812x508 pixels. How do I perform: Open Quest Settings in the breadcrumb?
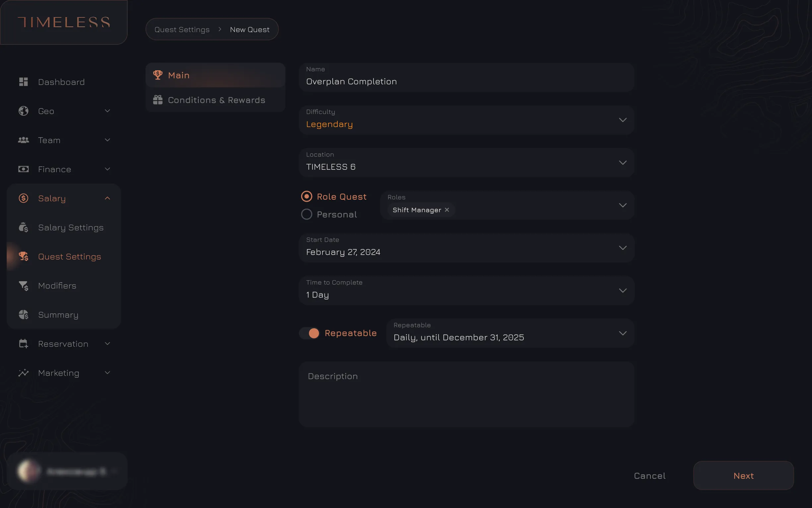(182, 30)
